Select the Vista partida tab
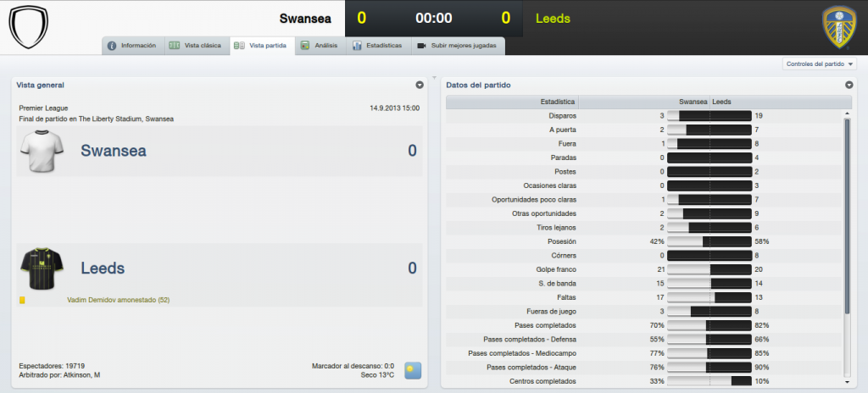This screenshot has height=393, width=868. pyautogui.click(x=263, y=46)
